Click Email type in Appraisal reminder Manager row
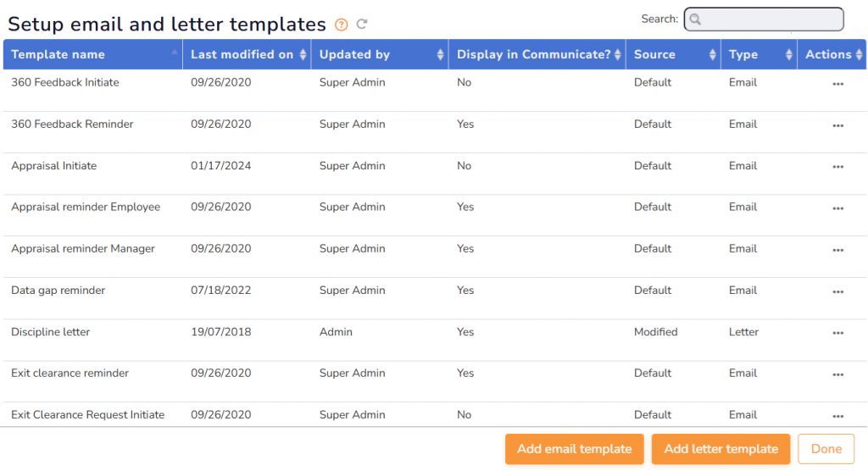The image size is (868, 471). point(743,248)
